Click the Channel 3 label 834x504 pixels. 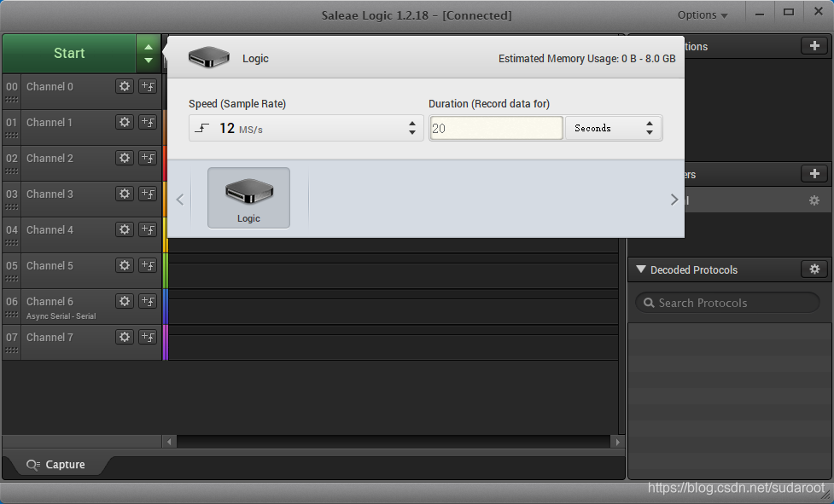coord(50,194)
